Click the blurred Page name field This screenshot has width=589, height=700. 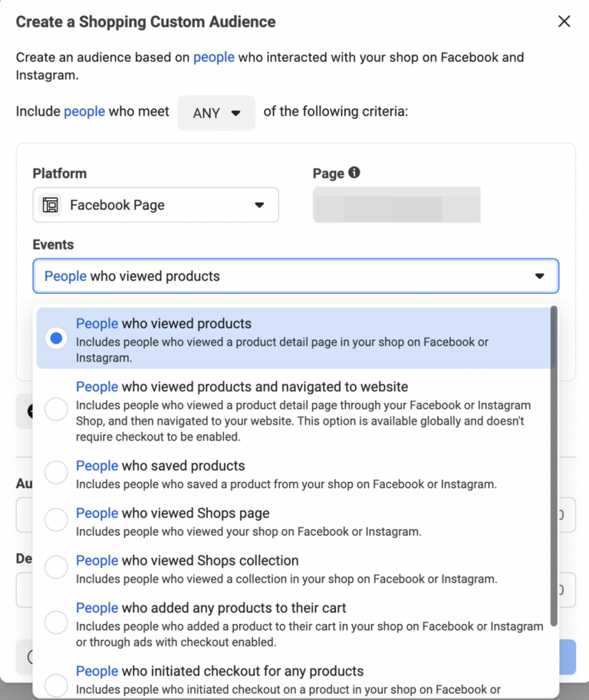(x=397, y=204)
